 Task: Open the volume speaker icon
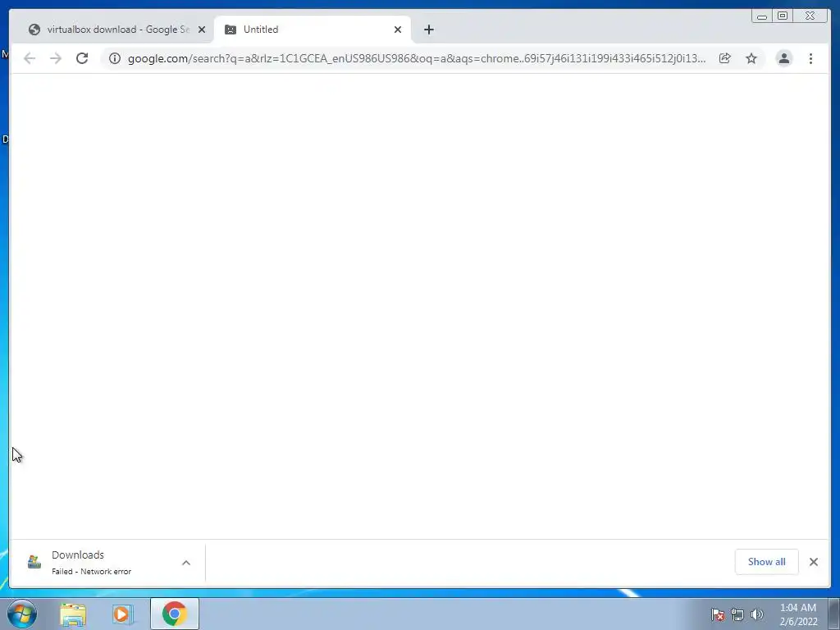point(756,614)
